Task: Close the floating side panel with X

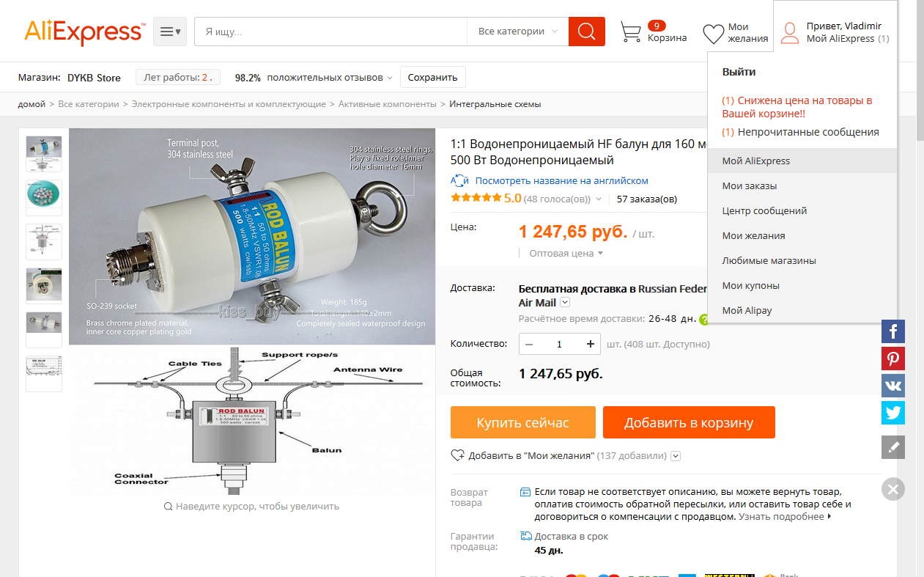Action: 893,489
